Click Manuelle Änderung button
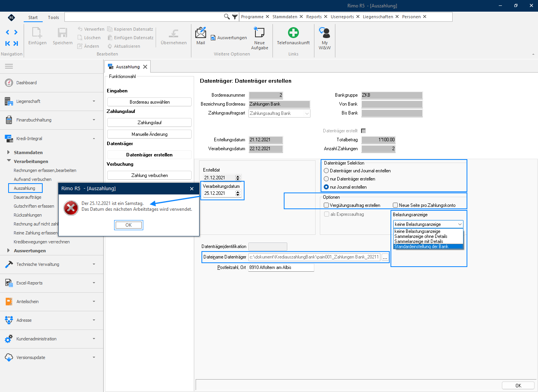The height and width of the screenshot is (392, 538). [x=149, y=134]
